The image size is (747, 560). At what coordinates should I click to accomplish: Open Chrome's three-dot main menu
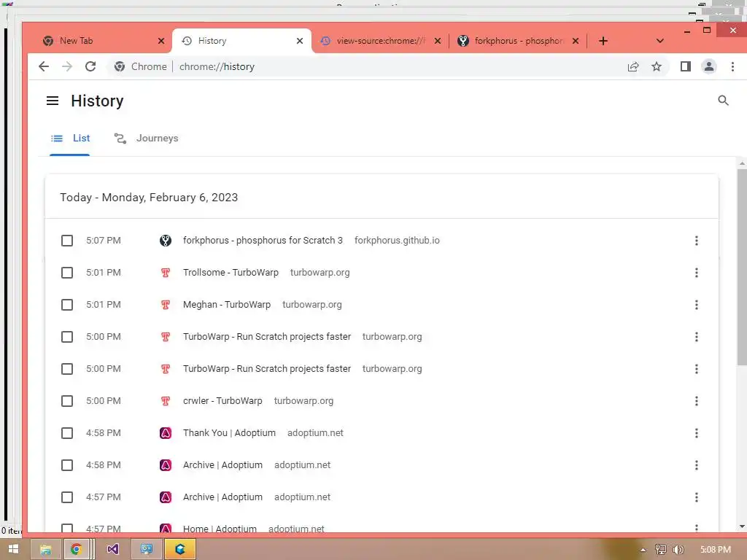point(732,66)
